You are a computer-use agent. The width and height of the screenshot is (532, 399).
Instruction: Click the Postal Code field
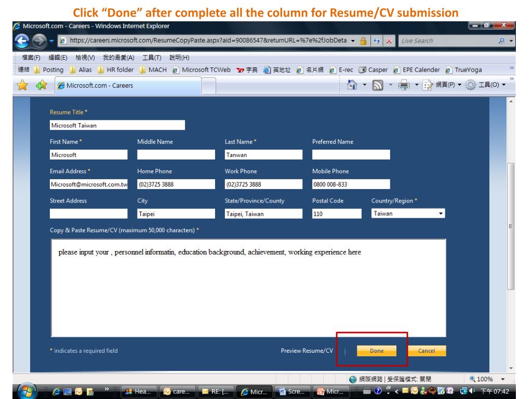point(337,214)
